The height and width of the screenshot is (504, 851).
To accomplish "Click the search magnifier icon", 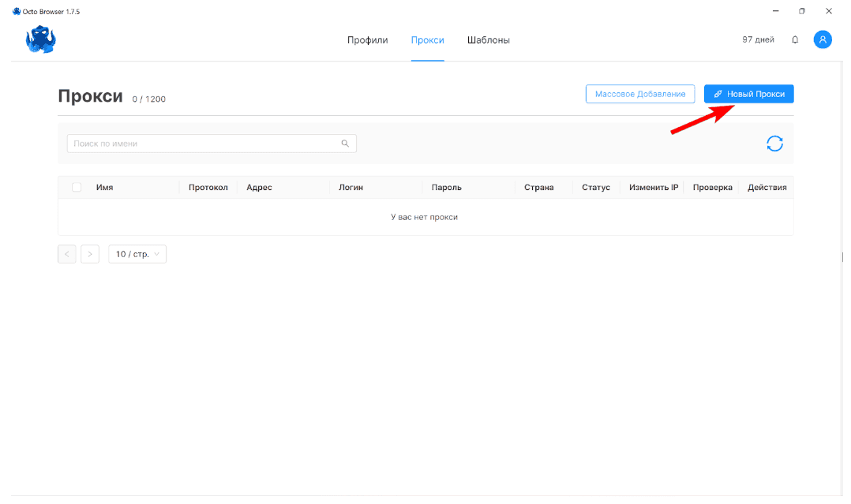I will (x=345, y=143).
